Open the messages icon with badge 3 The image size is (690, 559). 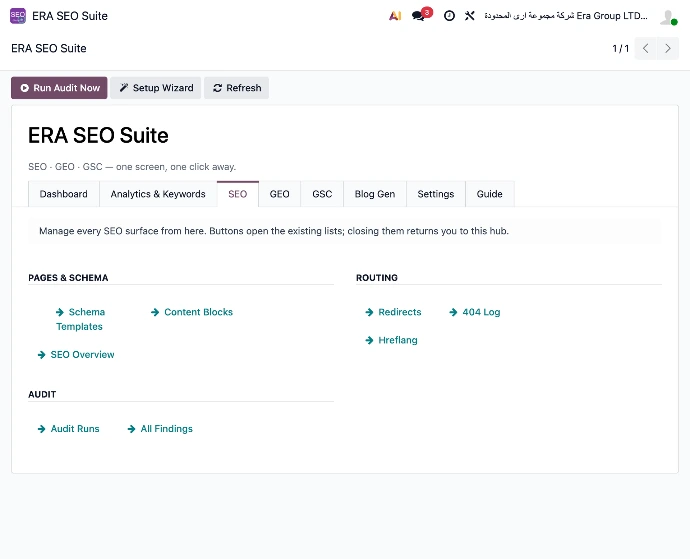[422, 15]
